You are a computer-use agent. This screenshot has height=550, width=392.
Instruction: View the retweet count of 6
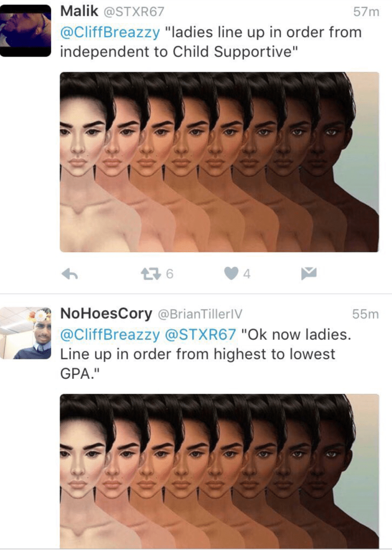pos(169,274)
